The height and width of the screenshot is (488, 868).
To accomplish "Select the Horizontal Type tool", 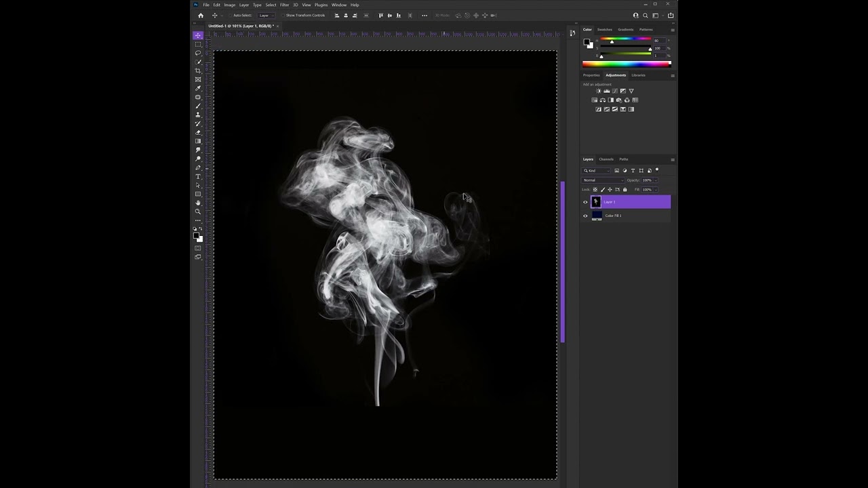I will pos(198,176).
